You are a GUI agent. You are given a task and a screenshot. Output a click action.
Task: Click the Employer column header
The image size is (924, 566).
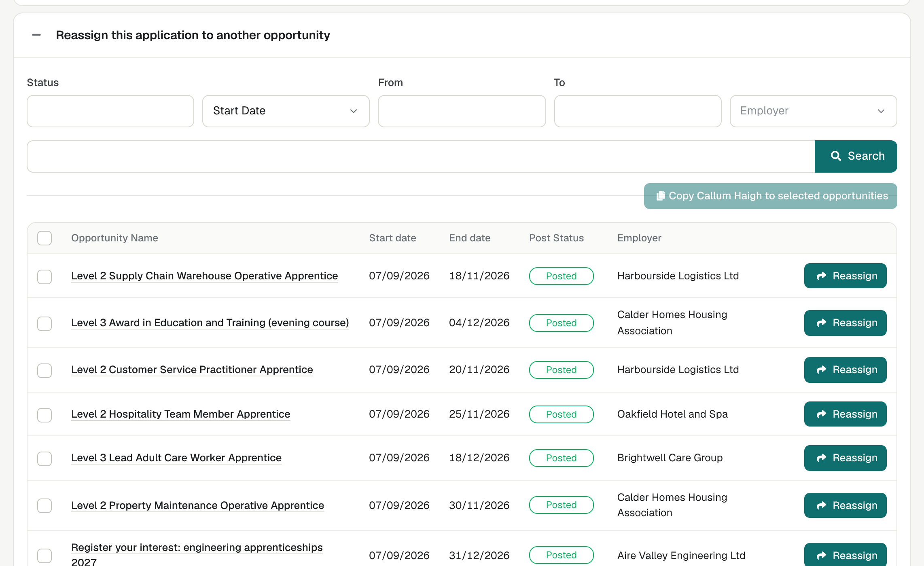(639, 238)
